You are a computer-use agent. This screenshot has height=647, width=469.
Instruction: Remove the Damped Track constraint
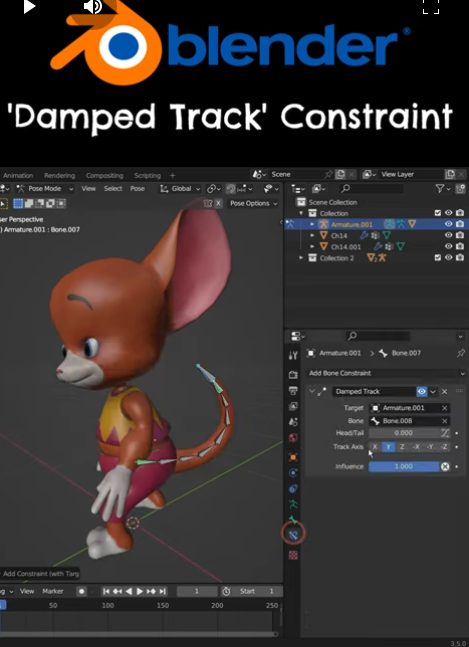tap(444, 392)
